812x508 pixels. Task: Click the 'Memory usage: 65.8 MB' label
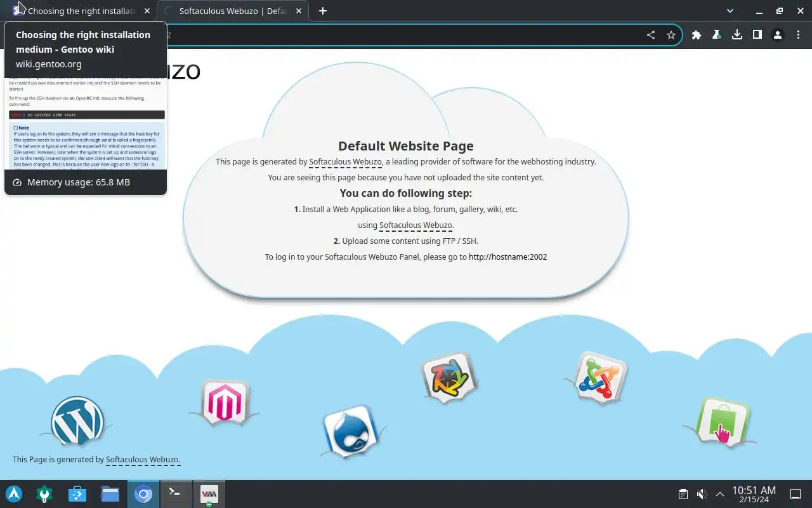pos(79,182)
